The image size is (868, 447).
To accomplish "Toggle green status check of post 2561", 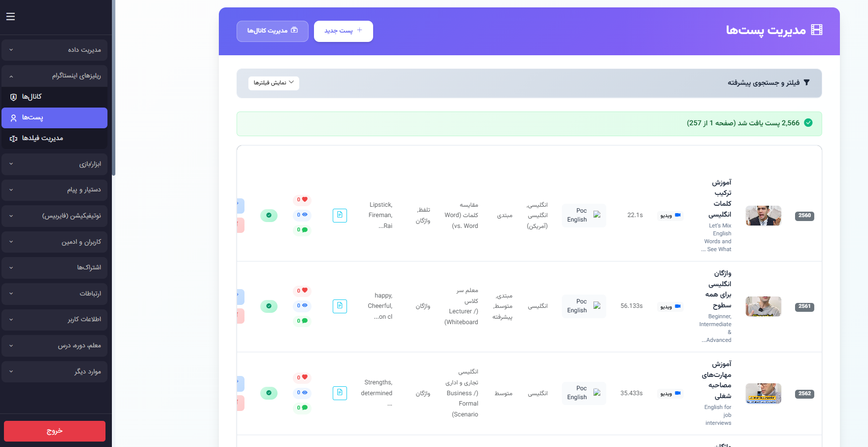I will click(x=269, y=306).
